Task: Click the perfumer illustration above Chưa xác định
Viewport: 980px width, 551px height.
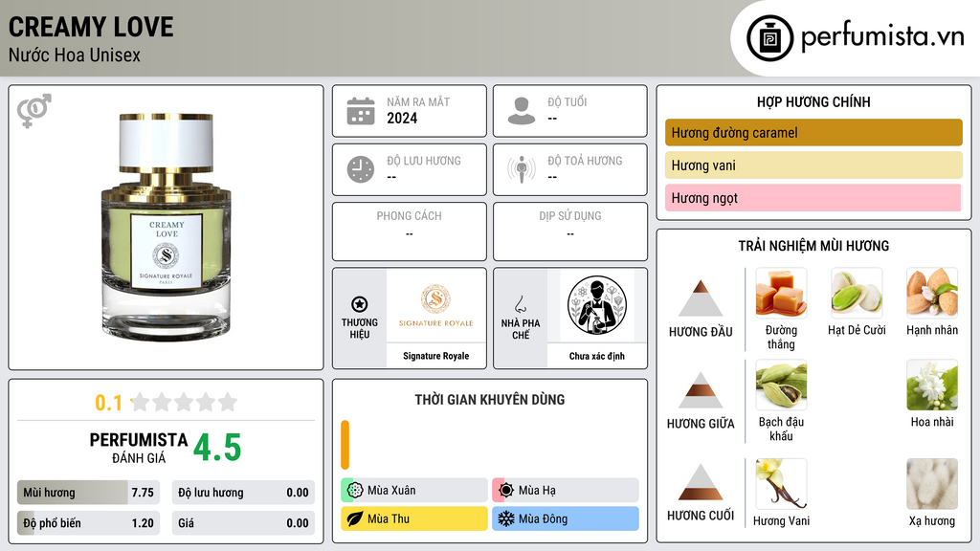Action: coord(597,305)
